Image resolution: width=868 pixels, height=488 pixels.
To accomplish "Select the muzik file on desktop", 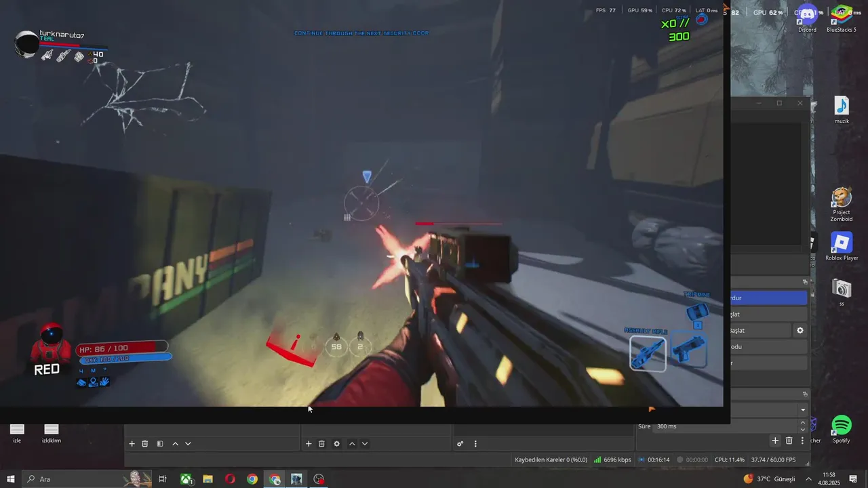I will click(842, 110).
